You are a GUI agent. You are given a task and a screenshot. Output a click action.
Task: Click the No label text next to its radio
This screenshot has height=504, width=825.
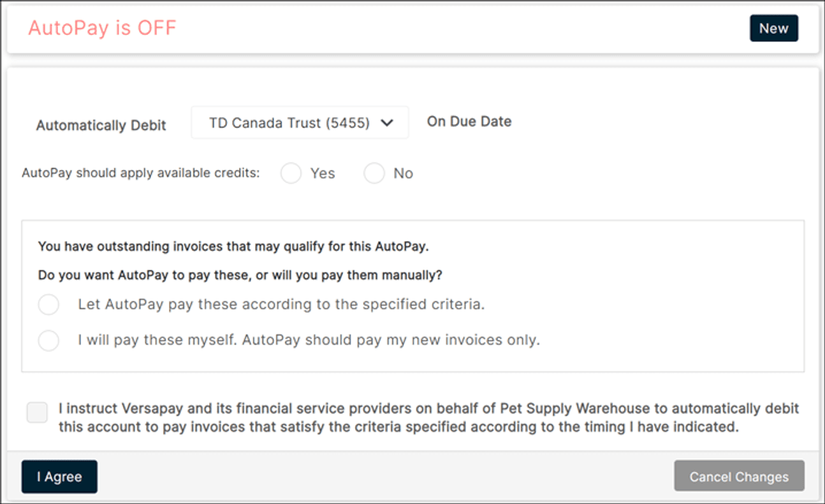[403, 173]
